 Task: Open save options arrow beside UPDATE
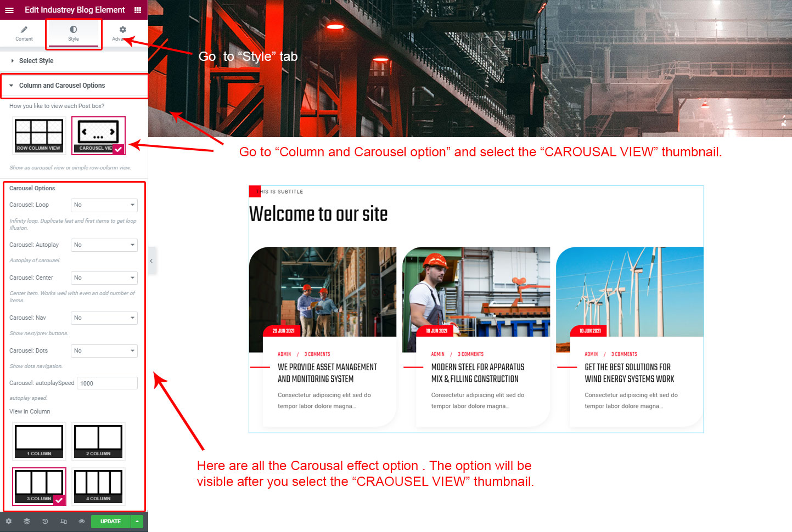click(x=137, y=522)
